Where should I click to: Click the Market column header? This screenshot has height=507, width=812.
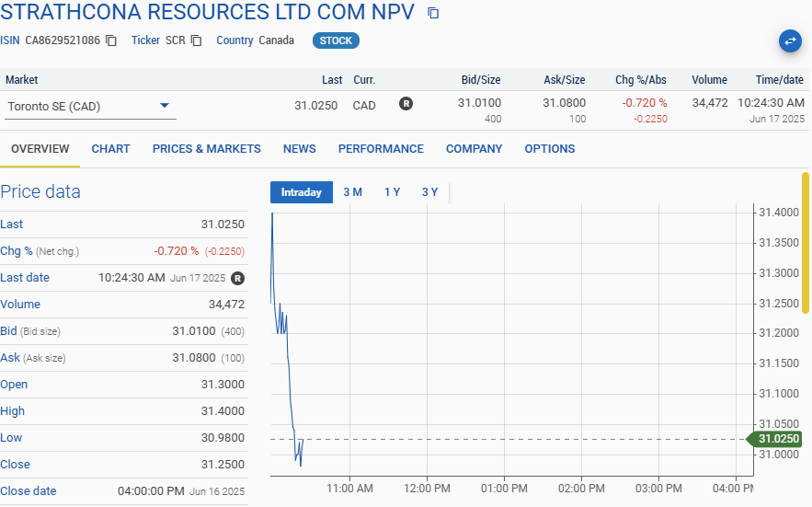click(x=22, y=80)
